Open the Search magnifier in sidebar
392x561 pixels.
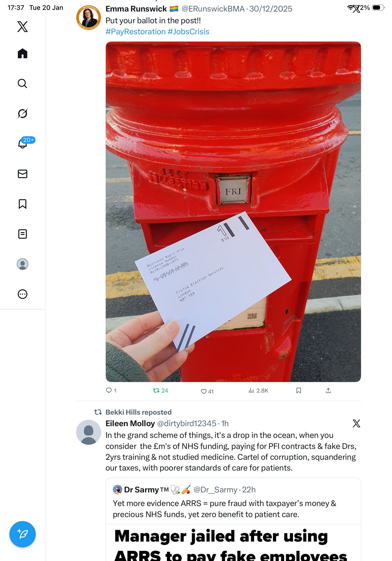tap(23, 83)
